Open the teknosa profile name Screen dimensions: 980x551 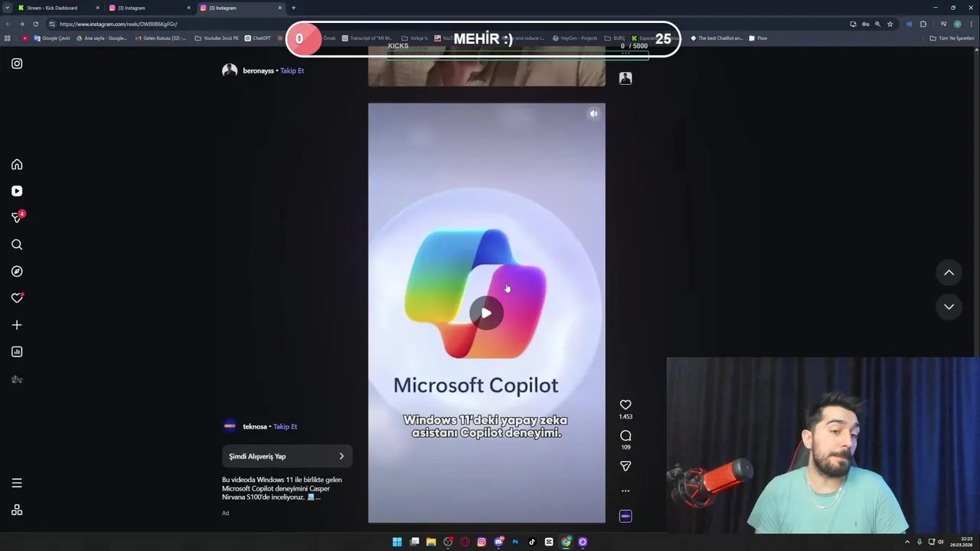click(x=255, y=426)
